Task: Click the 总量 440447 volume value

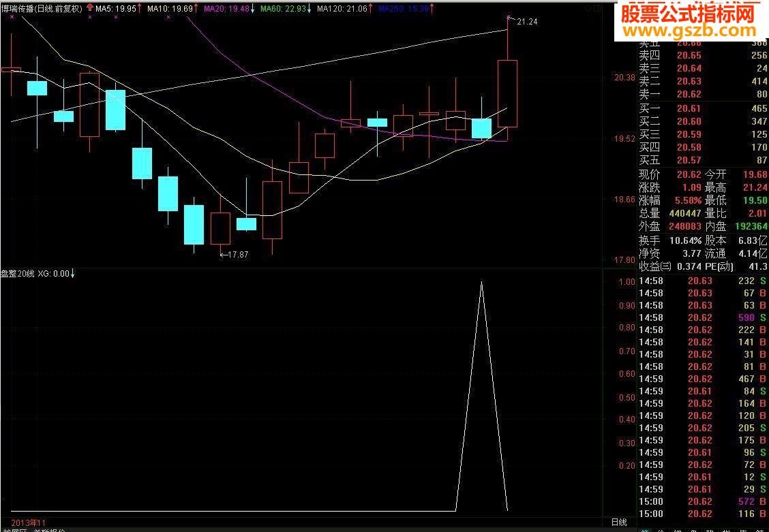Action: (x=684, y=214)
